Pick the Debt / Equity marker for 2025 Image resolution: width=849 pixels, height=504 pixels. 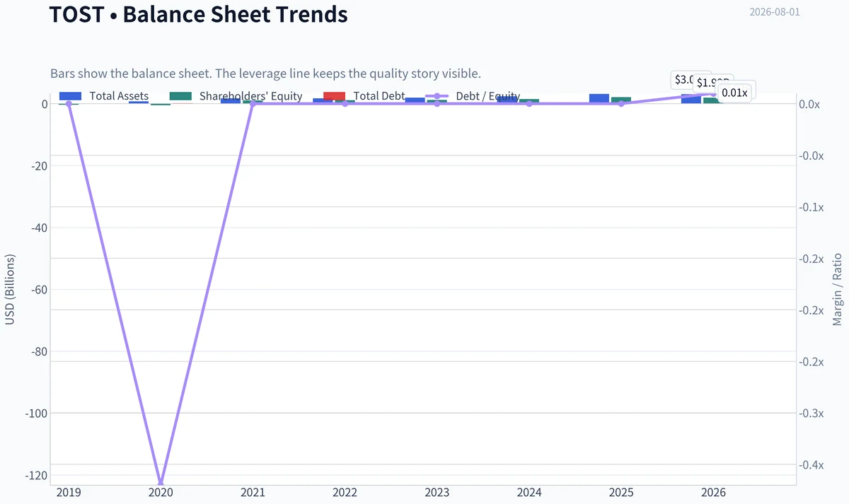coord(621,104)
